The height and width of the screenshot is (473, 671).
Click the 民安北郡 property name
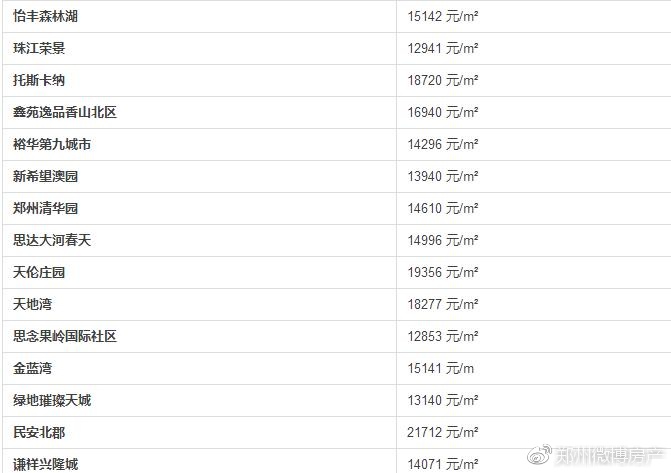click(x=39, y=433)
